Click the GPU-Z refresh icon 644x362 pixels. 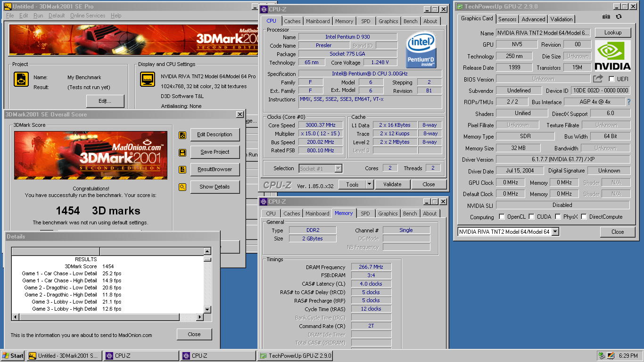pyautogui.click(x=619, y=17)
